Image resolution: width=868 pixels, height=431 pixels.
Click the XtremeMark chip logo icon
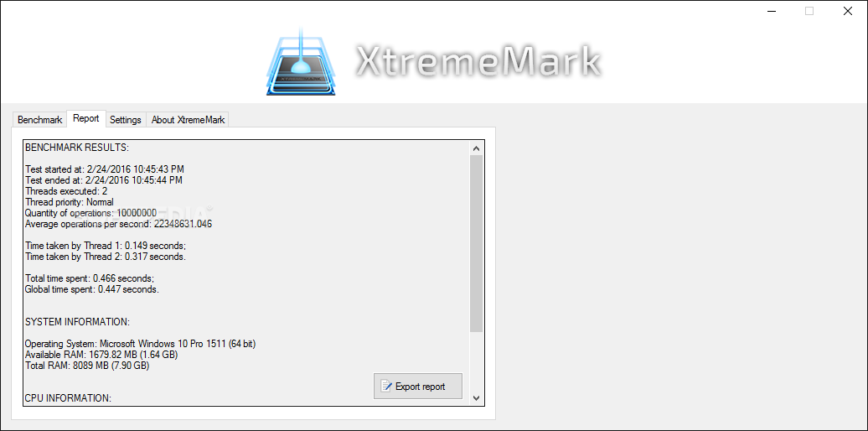click(302, 61)
